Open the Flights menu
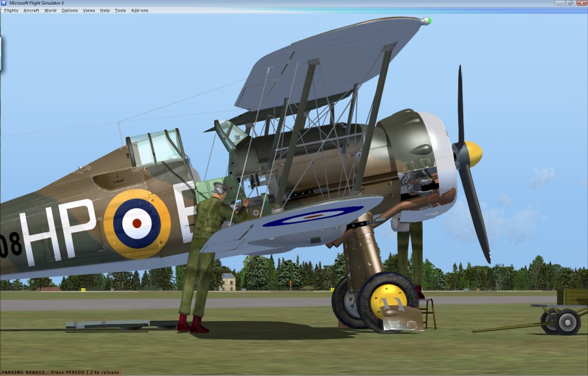Screen dimensions: 588x376 pos(11,10)
